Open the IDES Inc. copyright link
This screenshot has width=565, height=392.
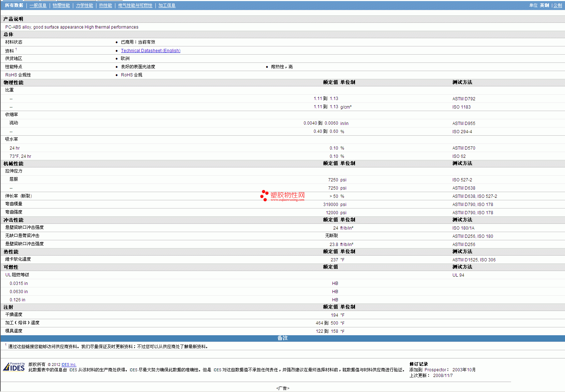click(x=69, y=365)
